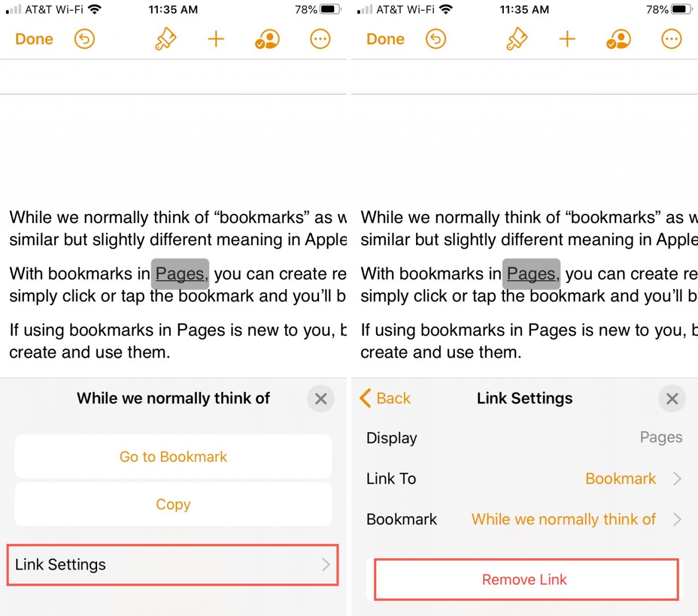Tap the plus insert icon on the right screen

[567, 39]
